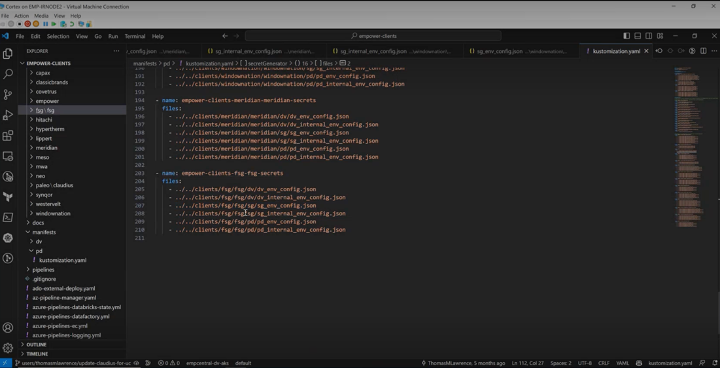Expand the capax folder
The height and width of the screenshot is (368, 720).
(x=43, y=73)
